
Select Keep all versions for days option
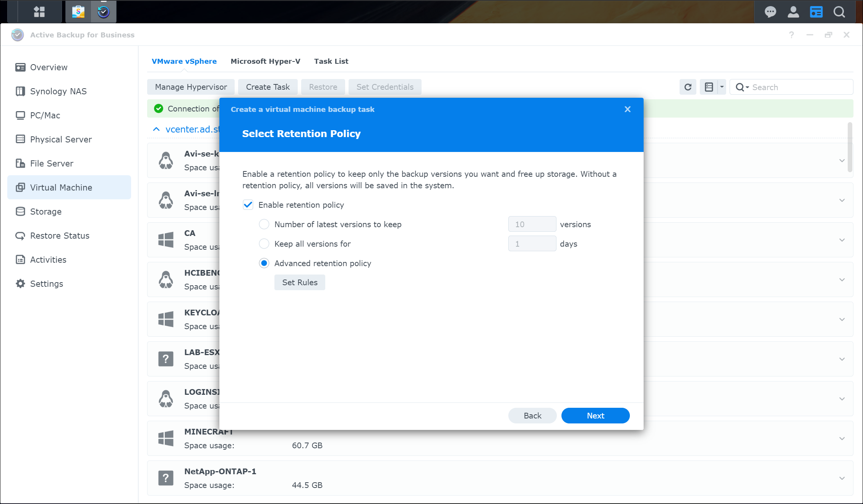264,244
